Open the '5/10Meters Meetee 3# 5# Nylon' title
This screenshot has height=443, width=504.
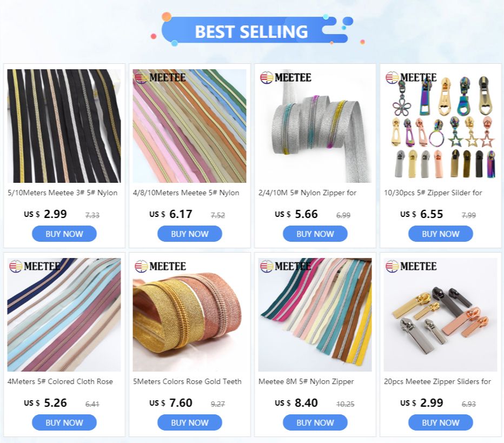pos(63,193)
